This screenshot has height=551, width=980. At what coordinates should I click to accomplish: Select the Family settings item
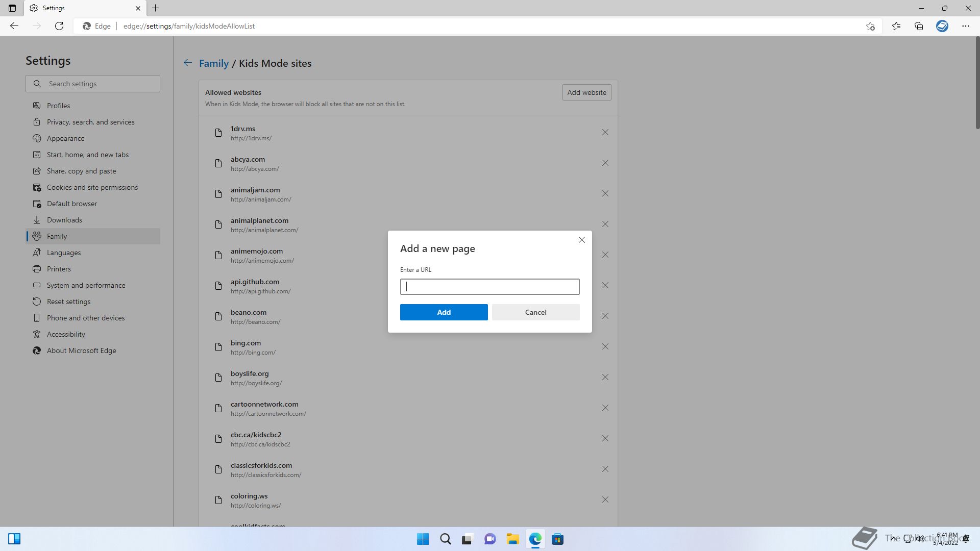(93, 236)
